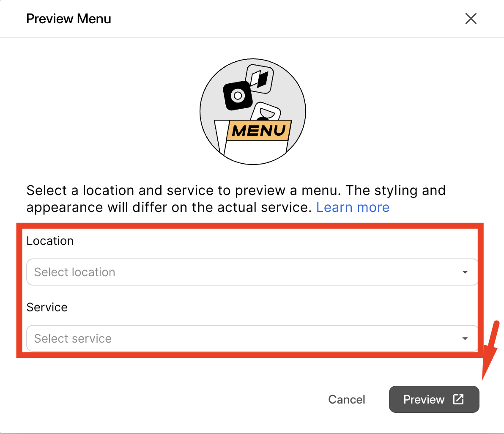
Task: Click the MENU banner inside the illustration
Action: point(258,131)
